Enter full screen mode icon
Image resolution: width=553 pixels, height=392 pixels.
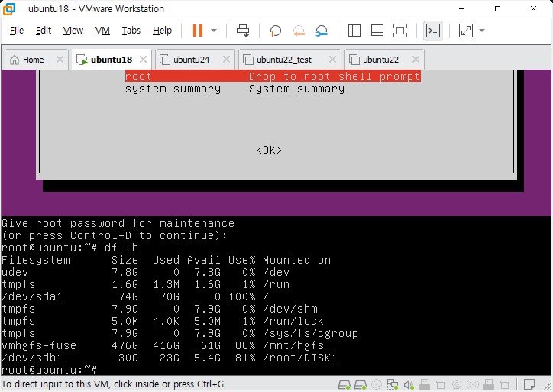[x=400, y=31]
